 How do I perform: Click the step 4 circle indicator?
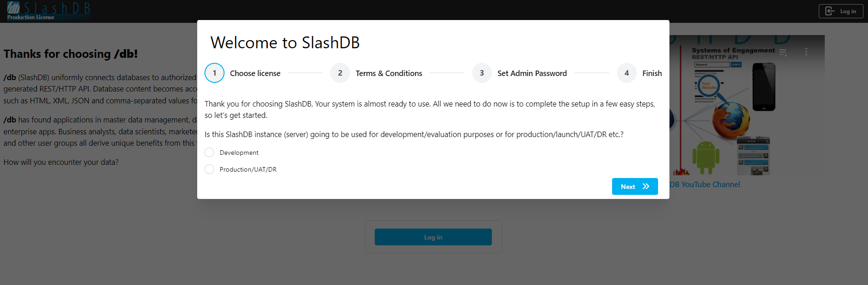(627, 73)
